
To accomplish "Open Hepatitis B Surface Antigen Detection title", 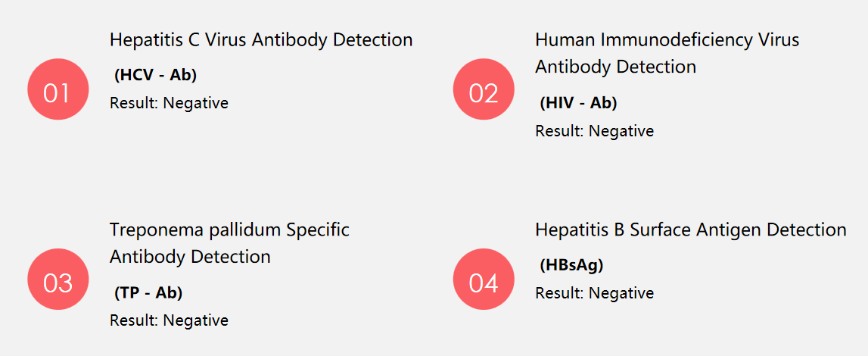I will click(690, 230).
